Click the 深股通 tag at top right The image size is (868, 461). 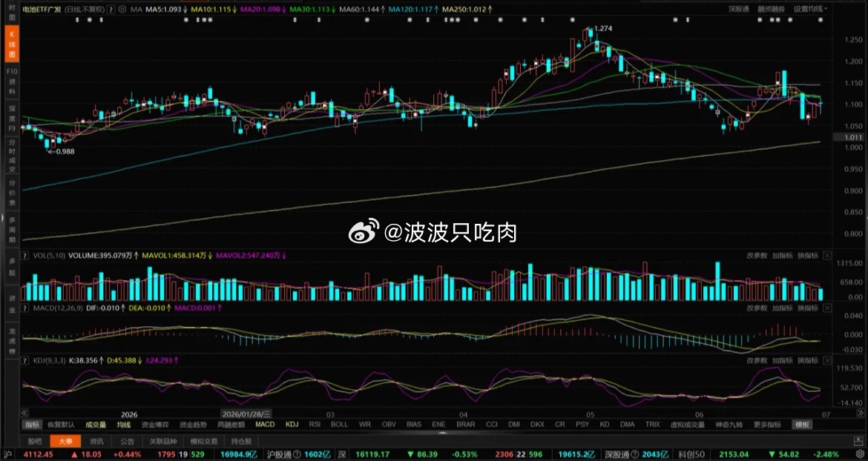point(739,10)
